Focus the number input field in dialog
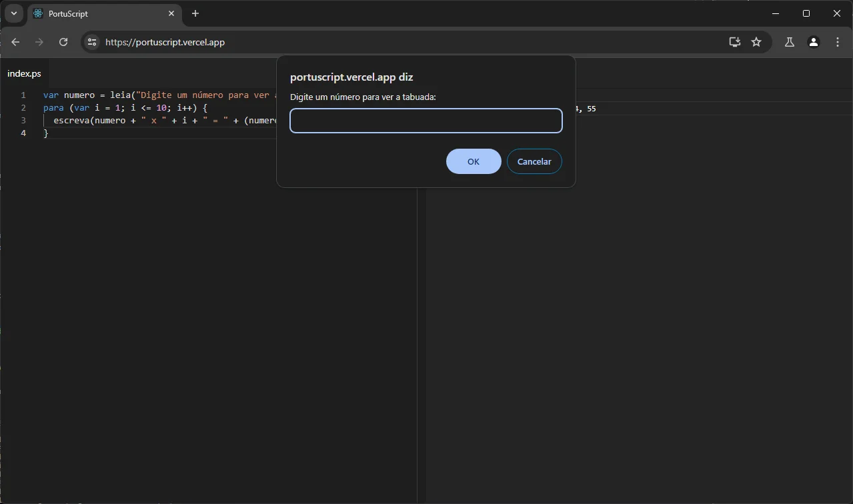Image resolution: width=853 pixels, height=504 pixels. point(426,121)
